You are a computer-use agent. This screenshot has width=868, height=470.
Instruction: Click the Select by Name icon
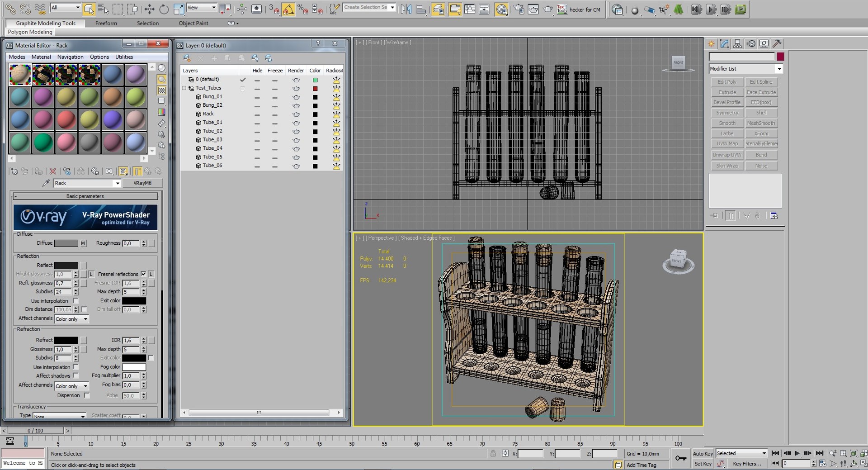tap(103, 9)
